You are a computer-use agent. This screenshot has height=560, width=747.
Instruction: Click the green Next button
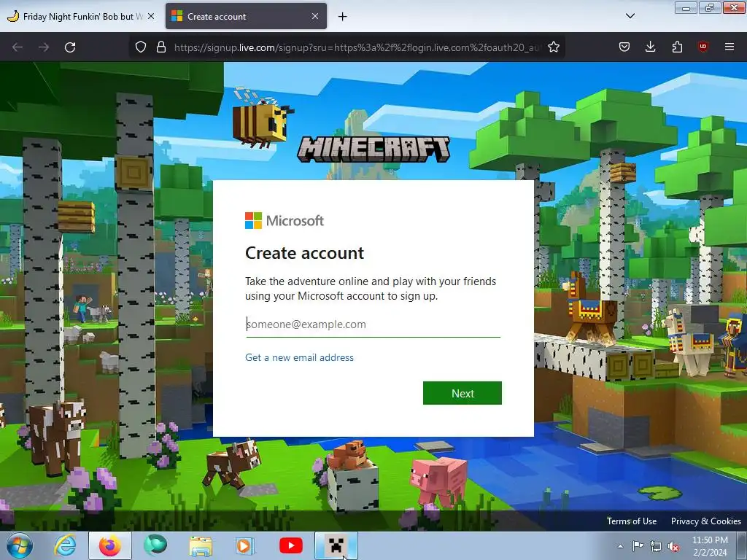coord(462,393)
